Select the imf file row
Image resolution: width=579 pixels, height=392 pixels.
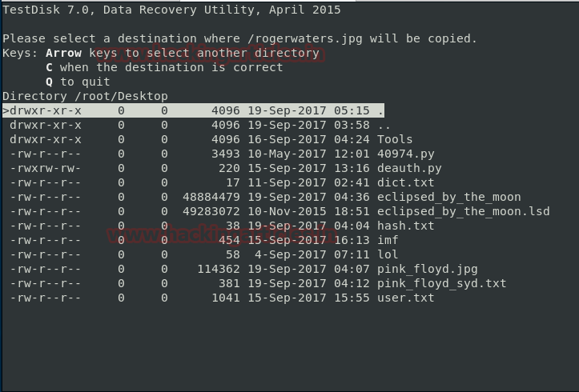pyautogui.click(x=204, y=240)
